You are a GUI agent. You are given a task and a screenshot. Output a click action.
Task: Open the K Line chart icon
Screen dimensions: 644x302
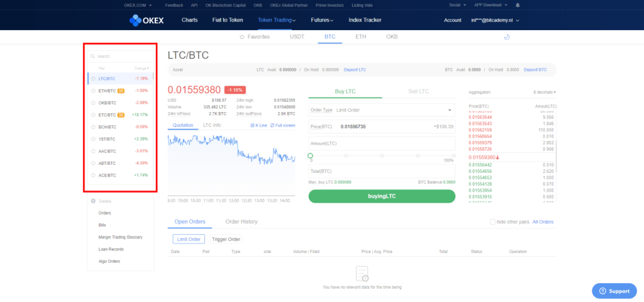(252, 125)
